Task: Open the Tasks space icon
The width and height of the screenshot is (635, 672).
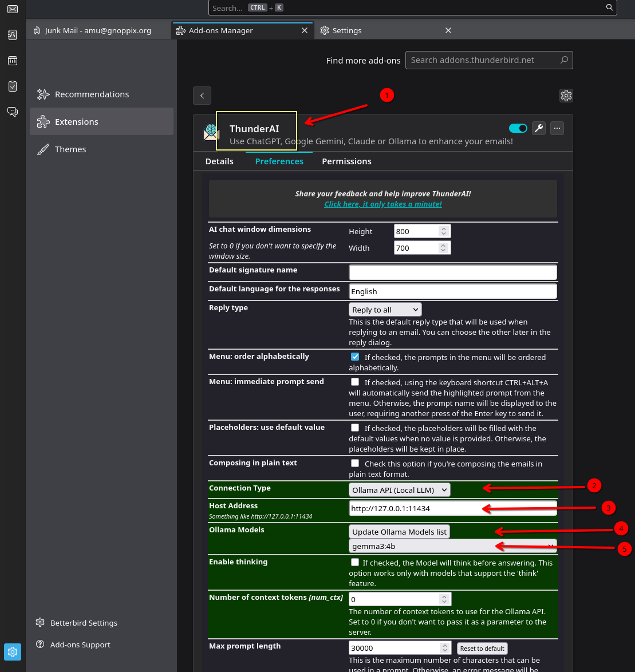Action: tap(12, 86)
